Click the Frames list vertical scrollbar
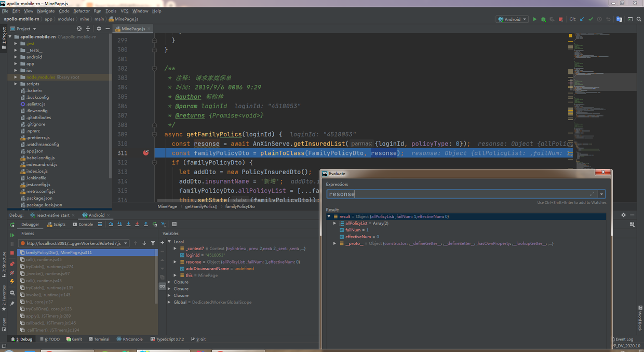This screenshot has width=644, height=352. coord(156,276)
